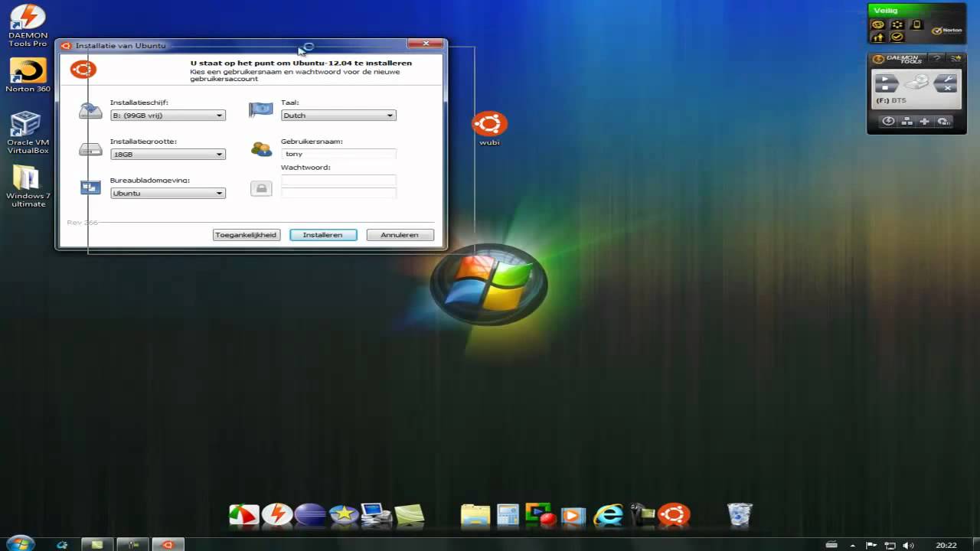
Task: Click the Ubuntu logo dock icon
Action: (675, 515)
